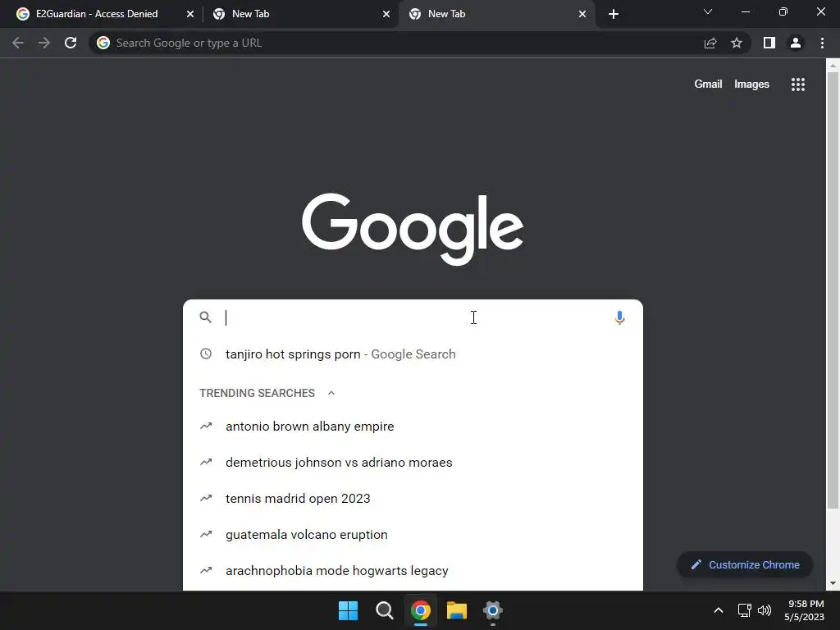
Task: Open the volume tray icon
Action: point(765,610)
